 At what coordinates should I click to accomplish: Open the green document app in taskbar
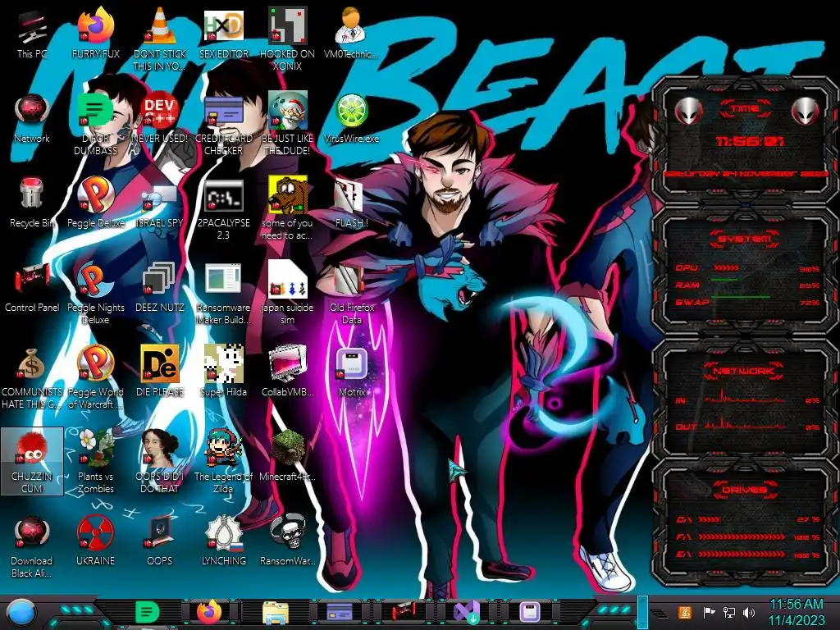[x=147, y=612]
